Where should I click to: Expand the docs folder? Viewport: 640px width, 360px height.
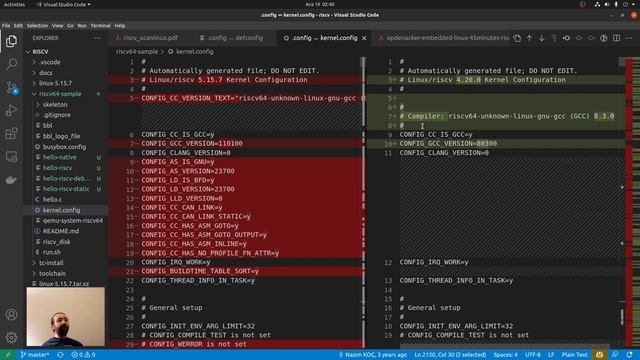click(46, 73)
